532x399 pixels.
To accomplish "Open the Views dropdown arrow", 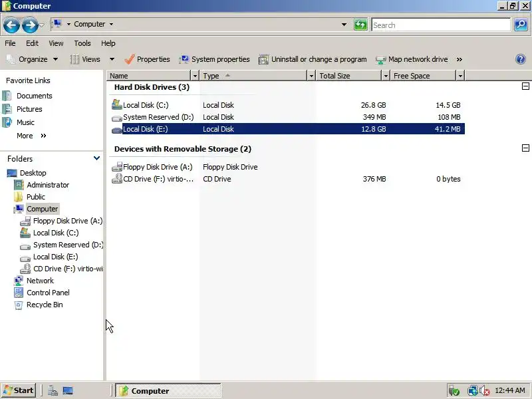I will [112, 59].
